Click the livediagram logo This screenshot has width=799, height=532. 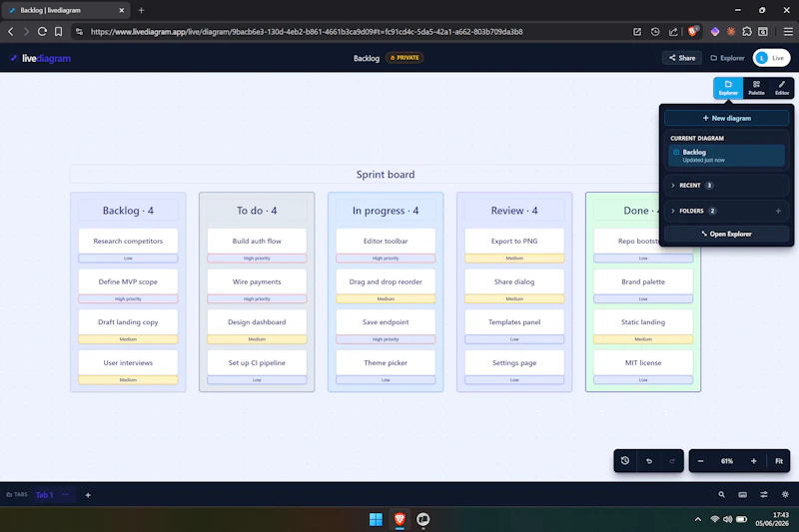click(40, 59)
